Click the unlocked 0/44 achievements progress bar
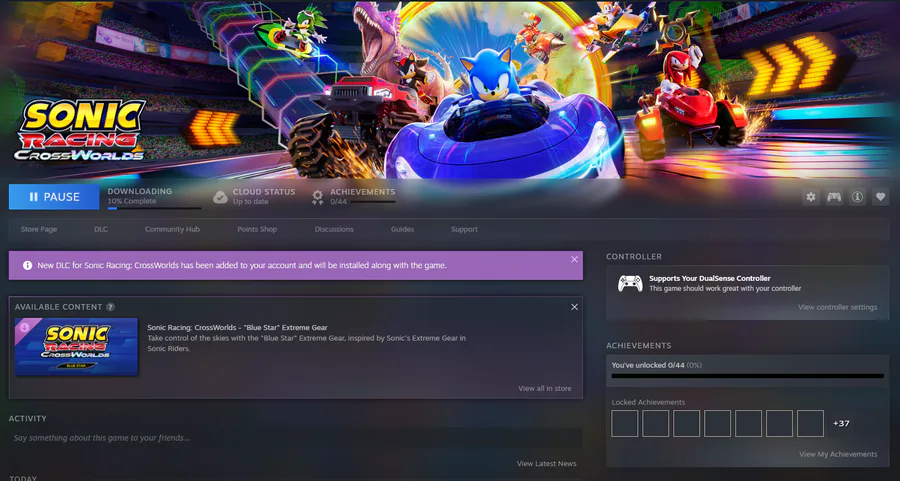Viewport: 900px width, 481px height. pos(747,376)
